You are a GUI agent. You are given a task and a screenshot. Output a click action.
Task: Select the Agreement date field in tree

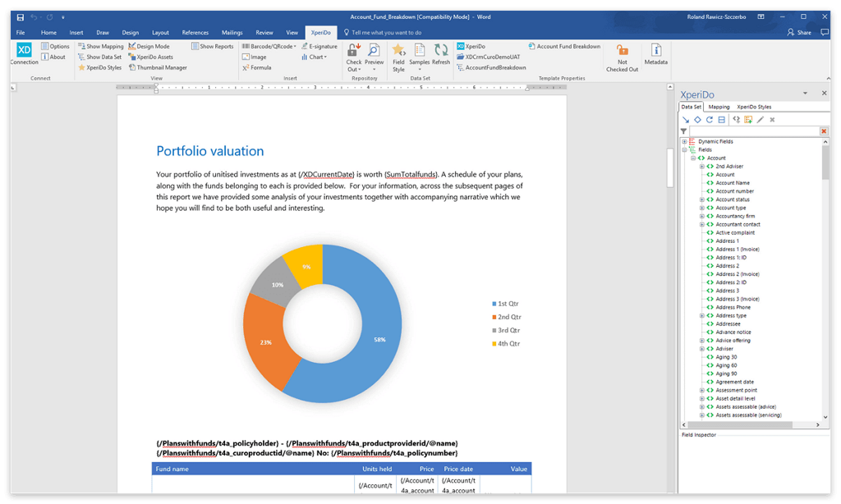[x=734, y=382]
